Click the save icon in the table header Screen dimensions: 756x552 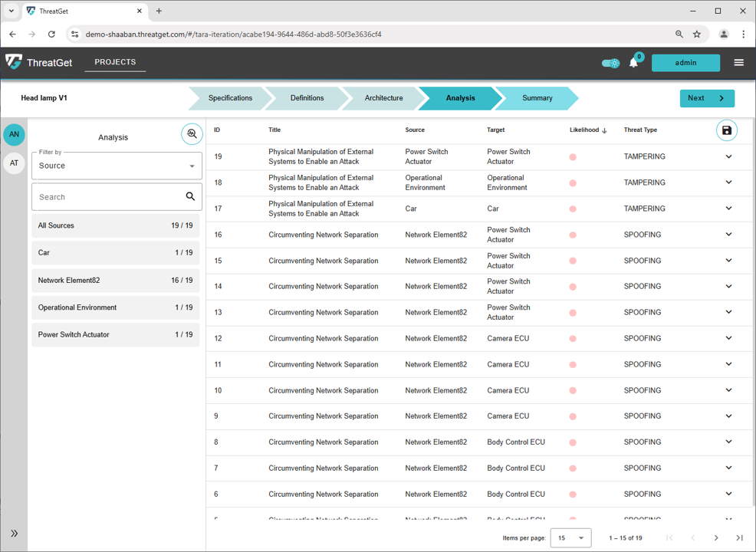point(725,130)
